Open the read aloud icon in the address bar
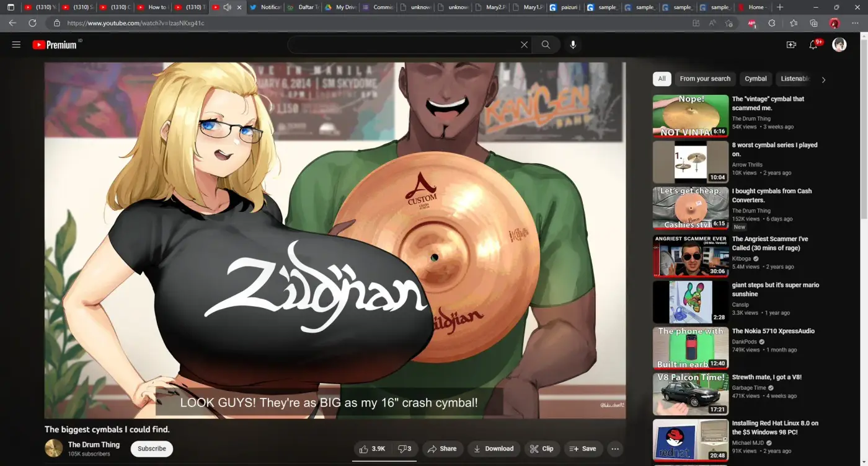This screenshot has width=868, height=466. tap(712, 23)
